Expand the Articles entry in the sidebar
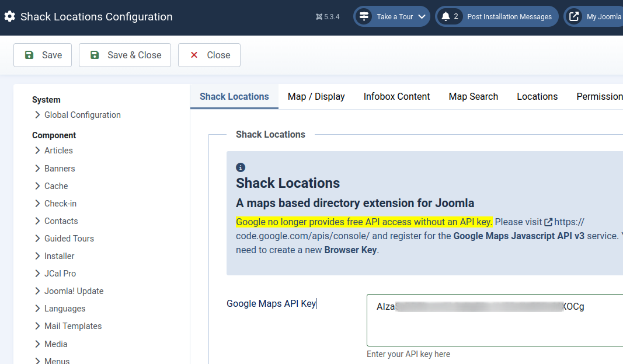Screen dimensions: 623x364 (58, 150)
